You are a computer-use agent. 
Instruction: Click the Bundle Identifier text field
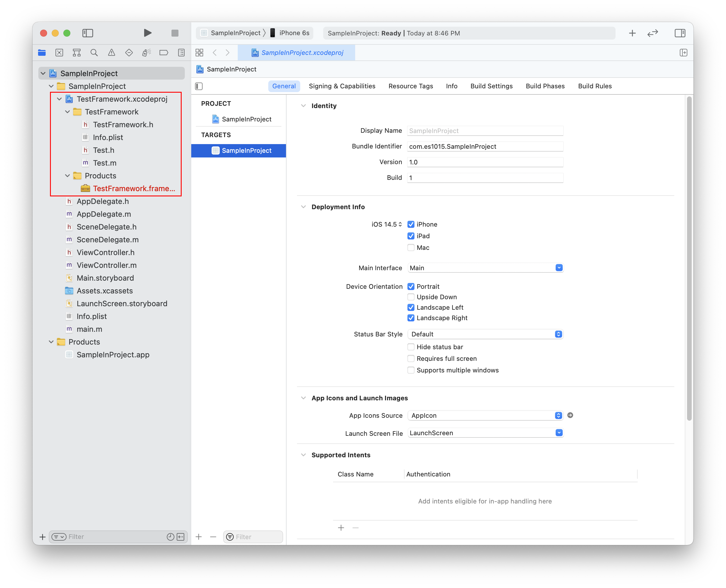484,146
